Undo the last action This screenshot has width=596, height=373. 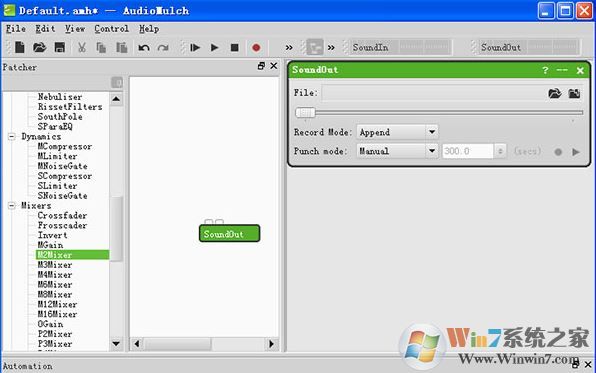click(144, 48)
